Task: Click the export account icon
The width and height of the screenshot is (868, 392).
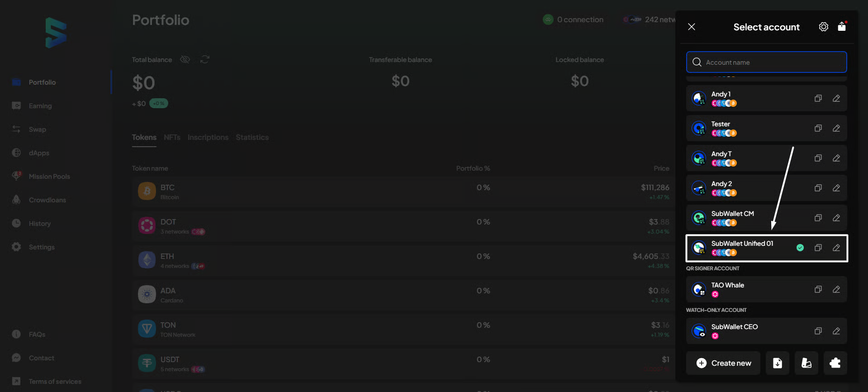Action: point(842,27)
